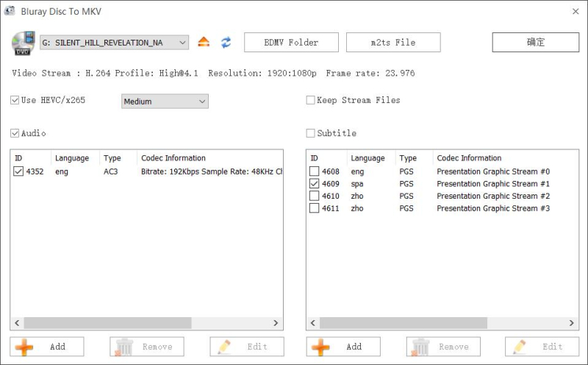Click right scroll arrow in audio list

click(276, 323)
